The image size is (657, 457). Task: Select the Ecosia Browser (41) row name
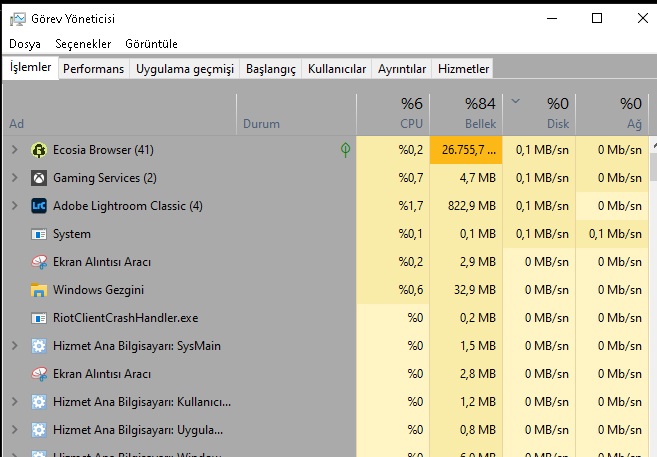click(x=103, y=150)
